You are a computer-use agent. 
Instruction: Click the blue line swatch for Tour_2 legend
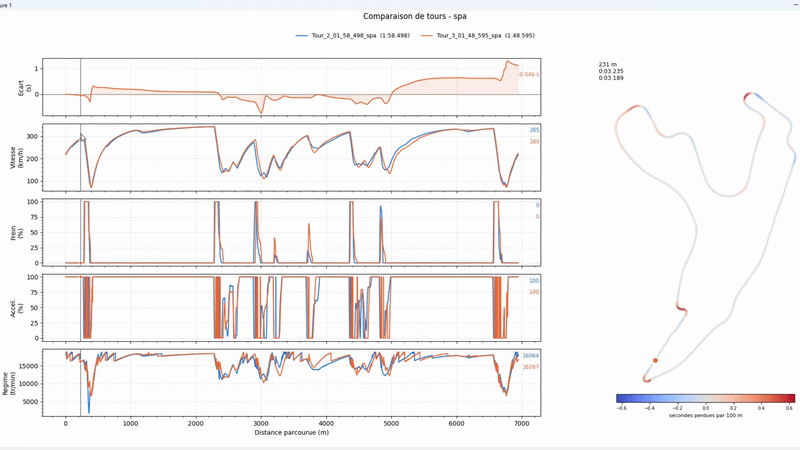click(302, 36)
